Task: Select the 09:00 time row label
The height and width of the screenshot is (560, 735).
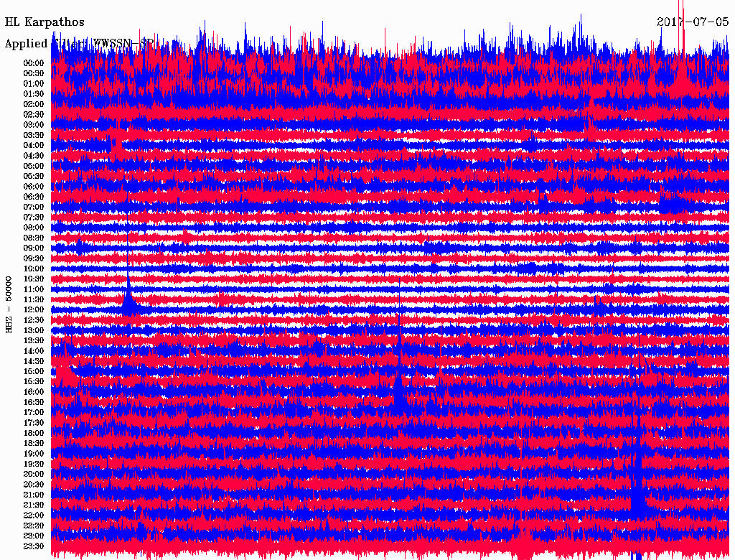Action: click(34, 248)
